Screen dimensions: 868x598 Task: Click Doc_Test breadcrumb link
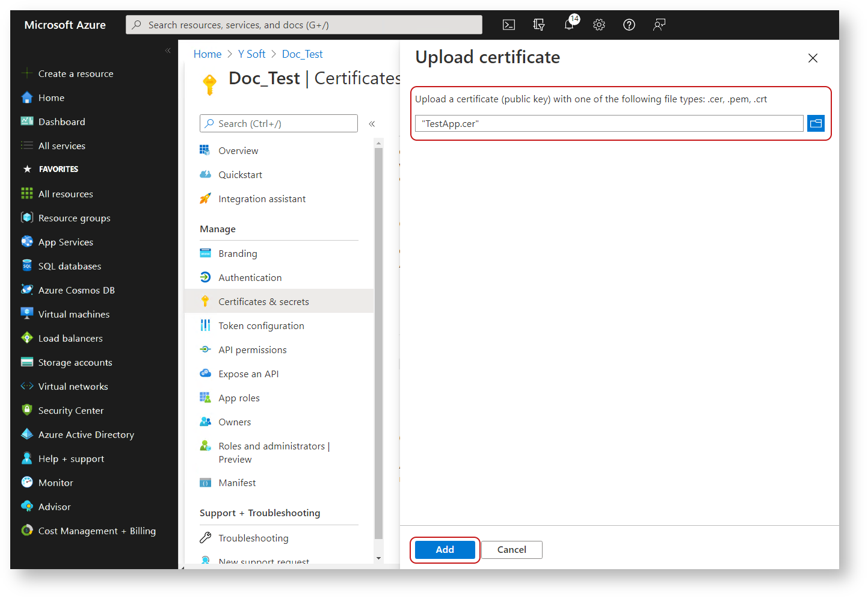click(x=303, y=54)
